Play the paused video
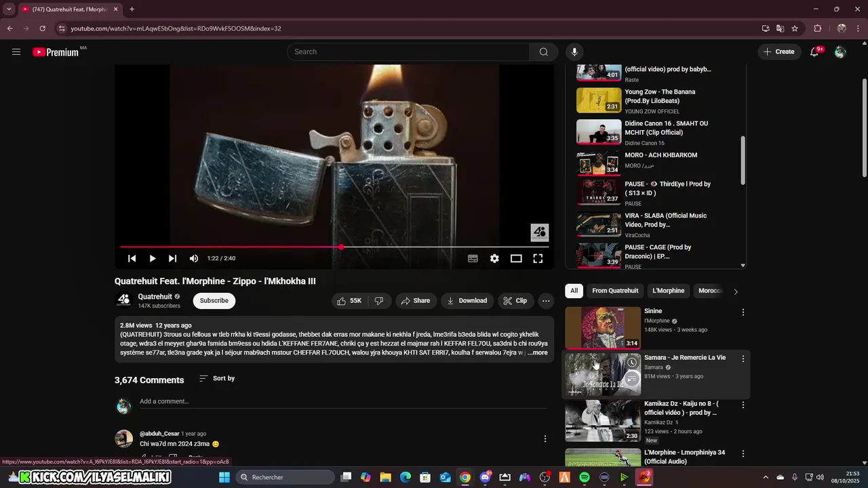 [153, 258]
